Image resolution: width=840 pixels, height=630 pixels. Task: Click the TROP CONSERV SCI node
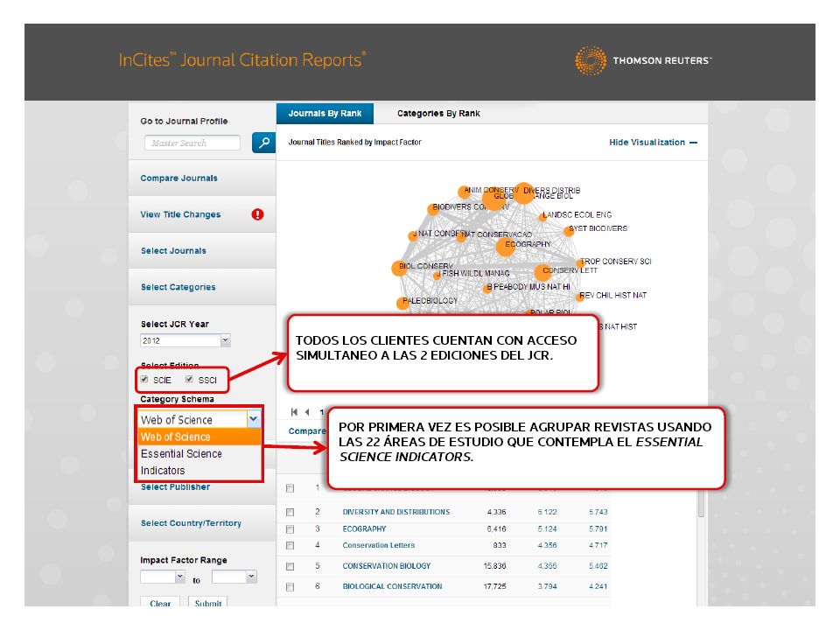(x=580, y=263)
